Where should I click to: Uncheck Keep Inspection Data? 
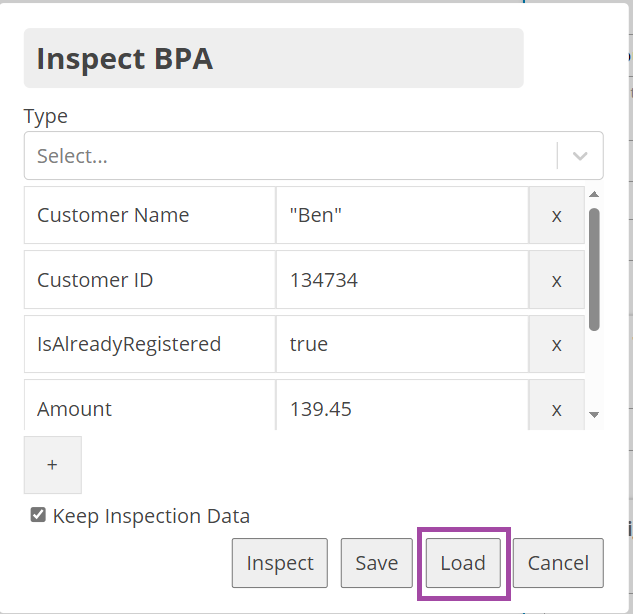(x=38, y=516)
